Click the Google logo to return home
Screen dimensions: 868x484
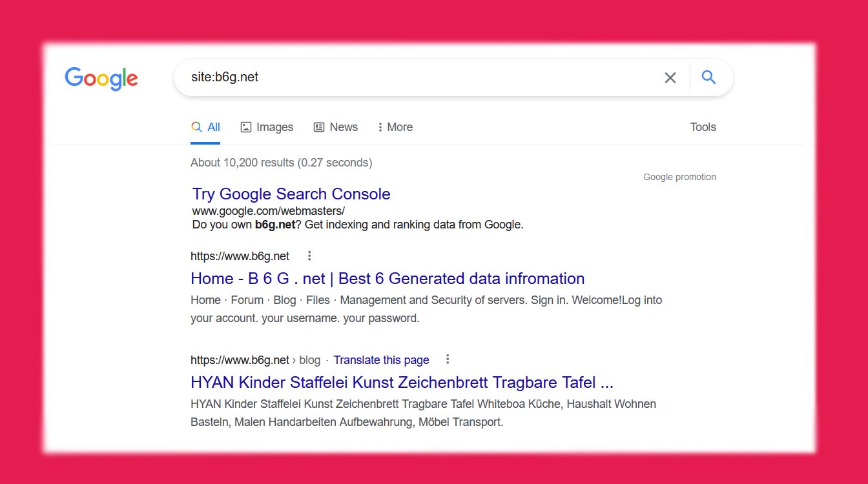pos(101,78)
